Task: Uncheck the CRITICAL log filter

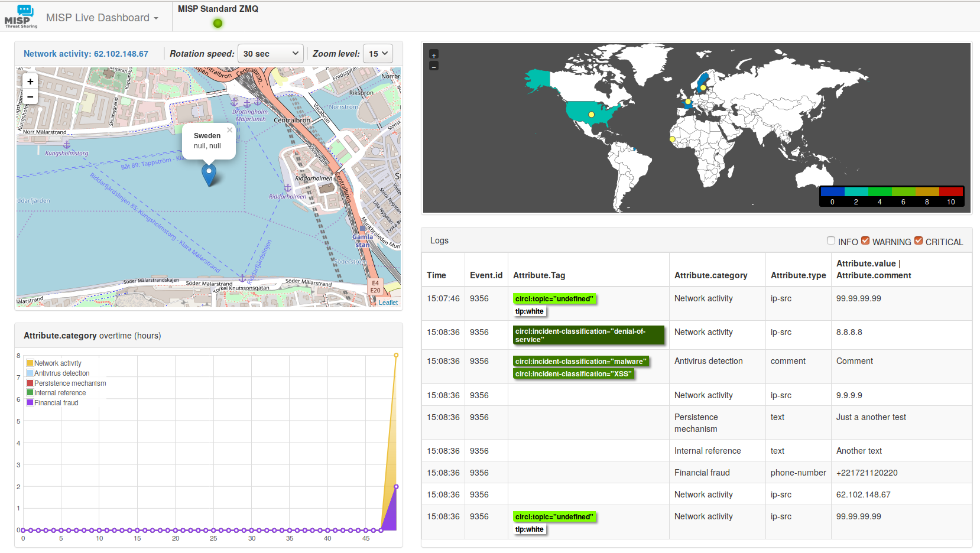Action: click(919, 241)
